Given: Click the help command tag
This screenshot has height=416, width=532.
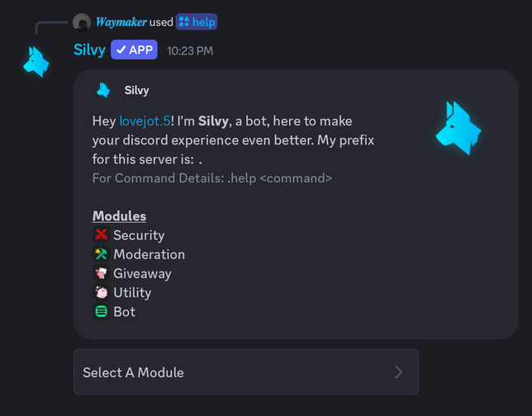Looking at the screenshot, I should click(203, 22).
